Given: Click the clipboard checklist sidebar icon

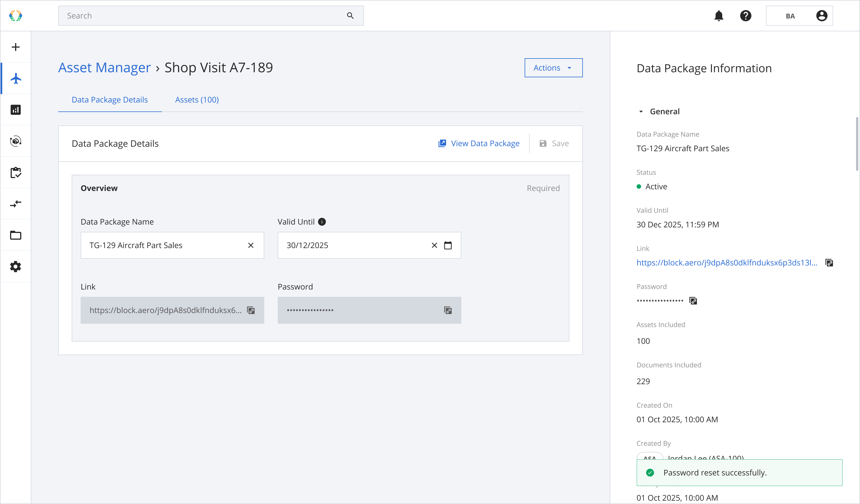Looking at the screenshot, I should pos(16,173).
